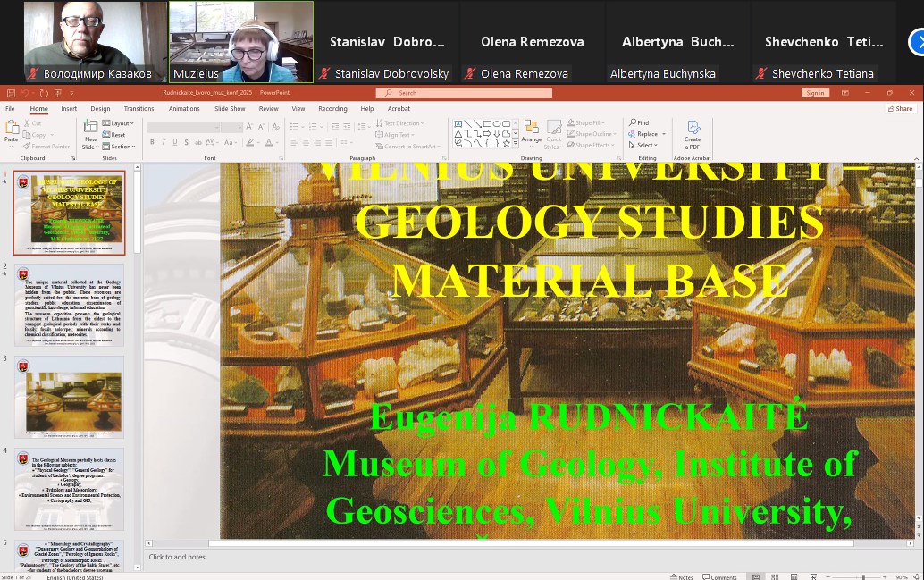The width and height of the screenshot is (924, 580).
Task: Open Font Color swatch button
Action: (x=269, y=142)
